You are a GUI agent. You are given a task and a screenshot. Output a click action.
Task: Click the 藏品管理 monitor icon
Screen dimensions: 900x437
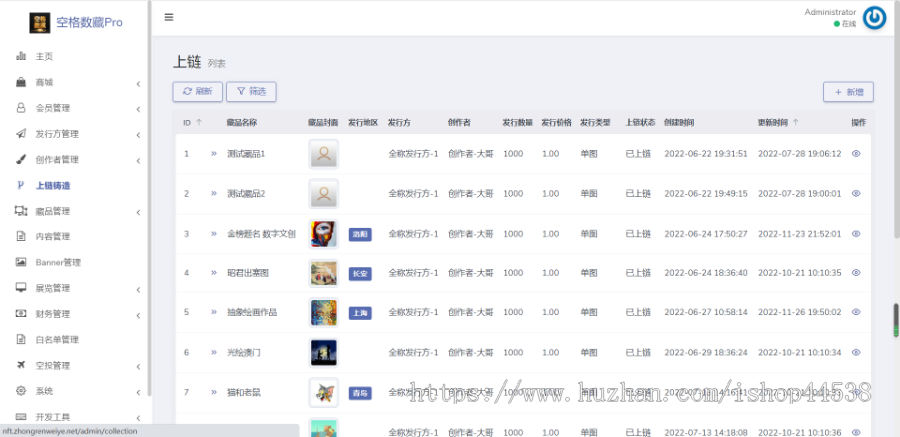[x=21, y=211]
